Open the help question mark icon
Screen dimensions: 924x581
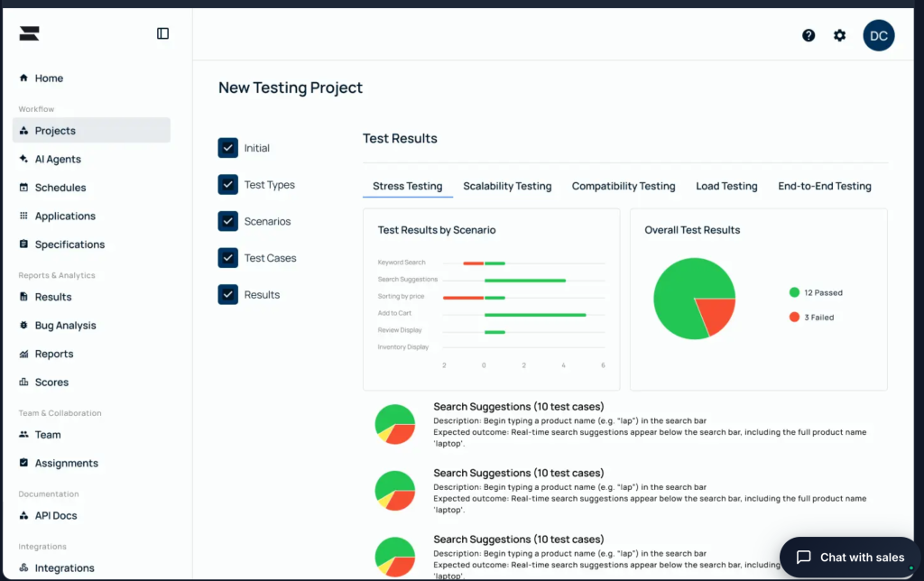pos(808,35)
